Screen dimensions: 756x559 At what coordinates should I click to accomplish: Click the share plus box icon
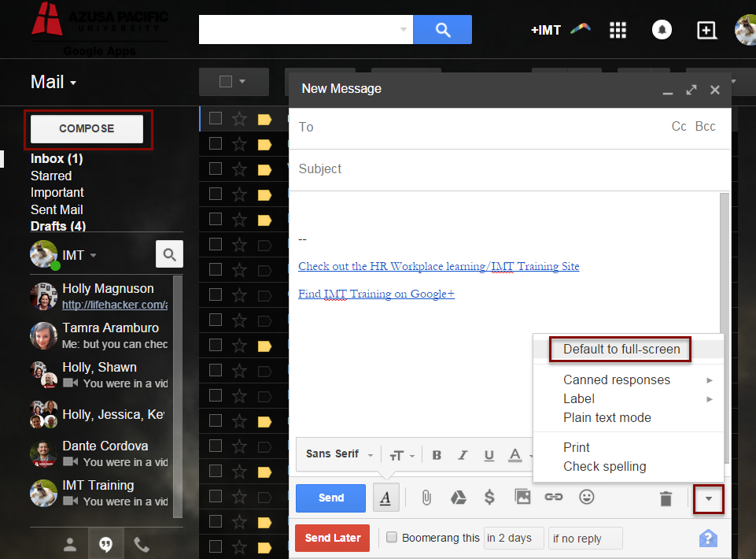point(706,30)
